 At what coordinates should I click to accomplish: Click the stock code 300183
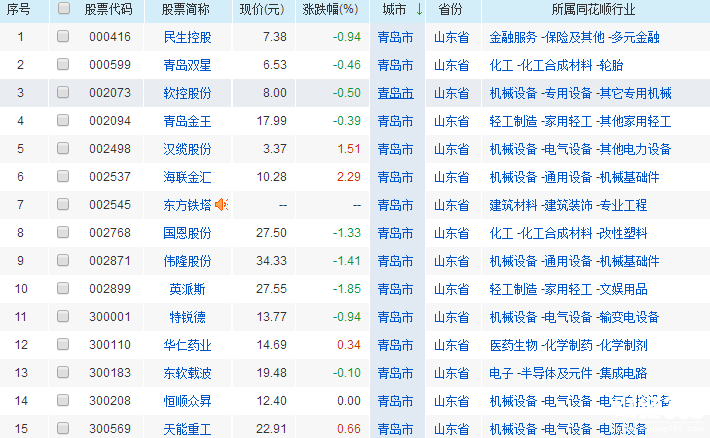(x=110, y=373)
